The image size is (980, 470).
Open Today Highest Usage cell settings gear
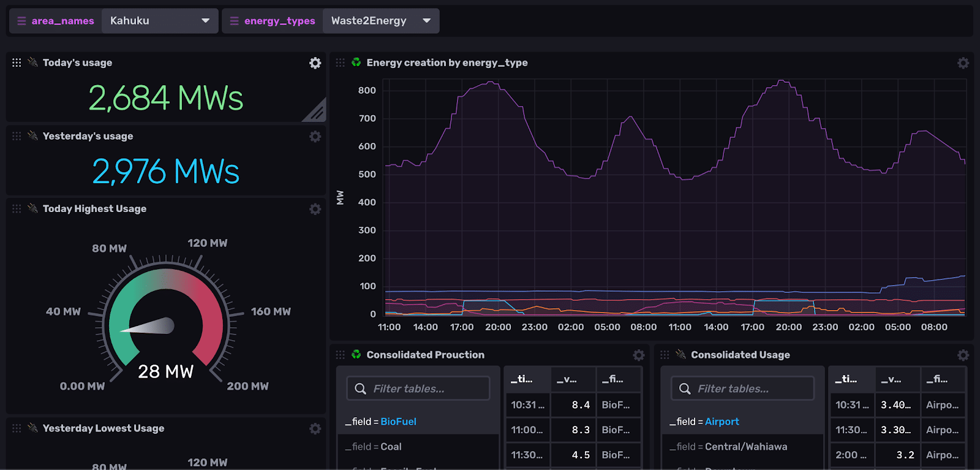[315, 209]
